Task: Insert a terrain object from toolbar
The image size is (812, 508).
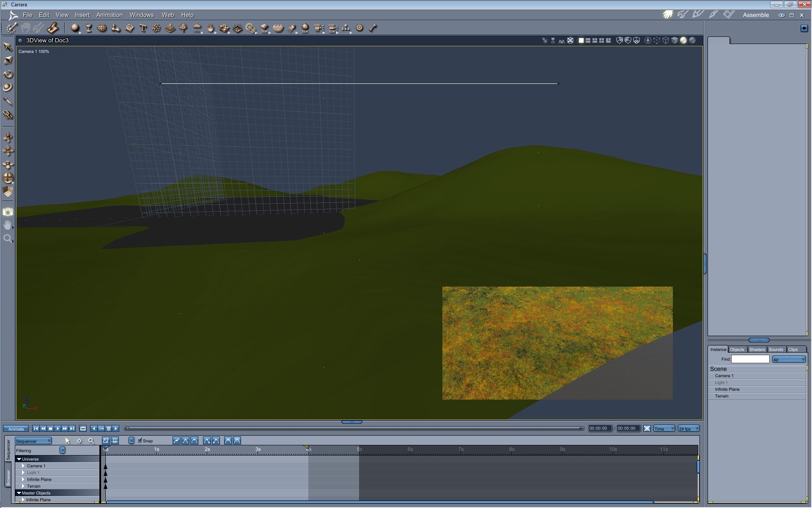Action: click(x=170, y=28)
